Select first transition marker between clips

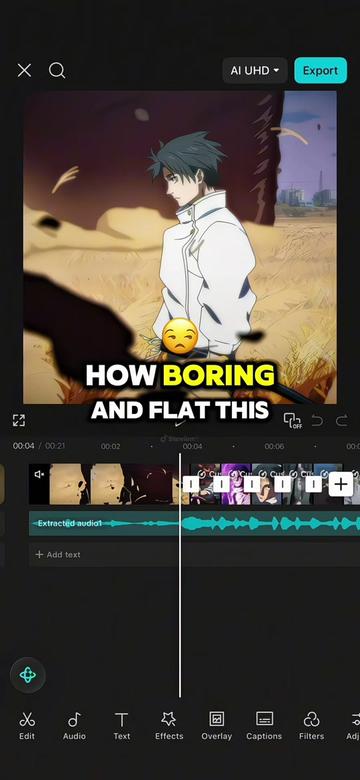pos(191,484)
